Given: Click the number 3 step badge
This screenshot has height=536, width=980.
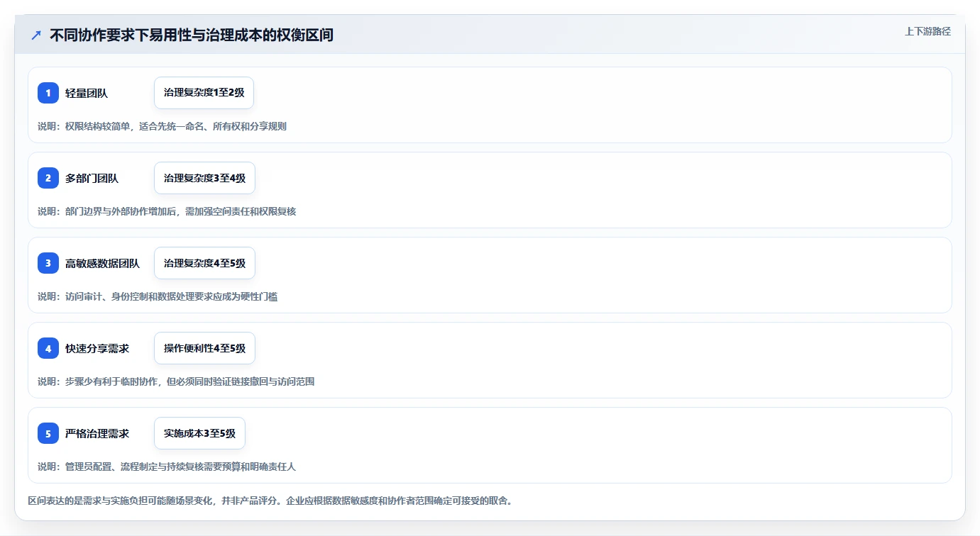Looking at the screenshot, I should 48,263.
